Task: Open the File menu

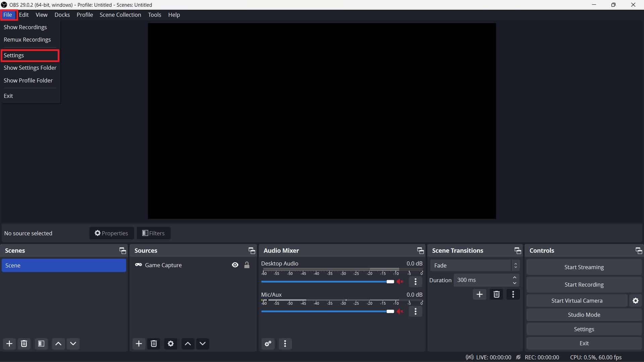Action: 7,15
